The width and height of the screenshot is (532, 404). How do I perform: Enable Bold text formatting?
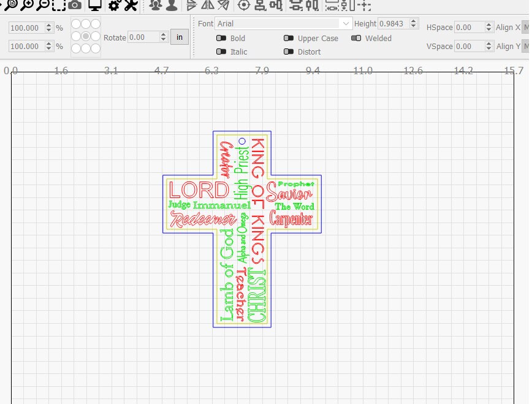coord(221,38)
